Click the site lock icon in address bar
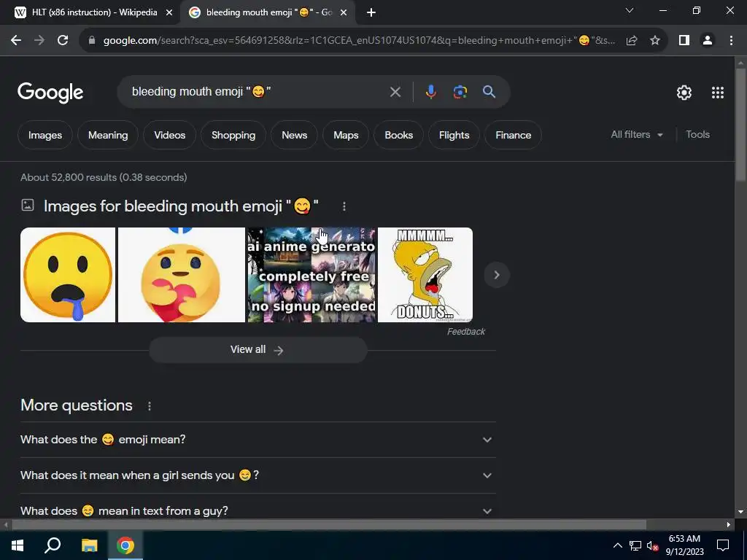Viewport: 747px width, 560px height. pos(92,41)
